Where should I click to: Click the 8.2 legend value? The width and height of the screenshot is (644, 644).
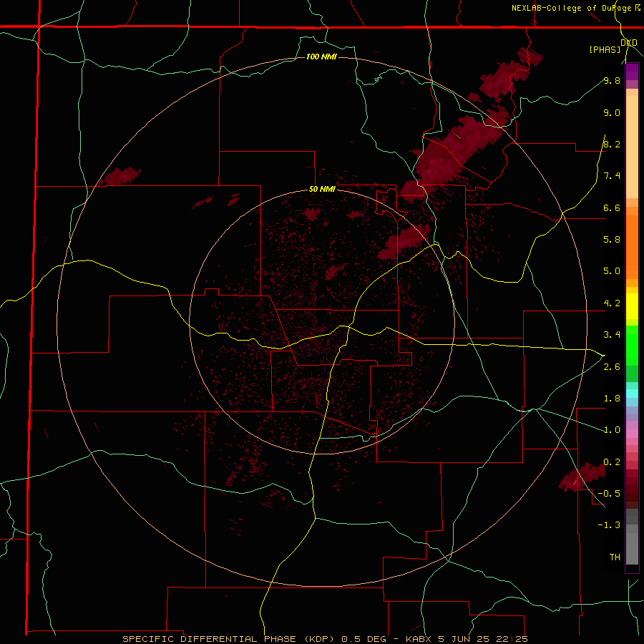[612, 144]
